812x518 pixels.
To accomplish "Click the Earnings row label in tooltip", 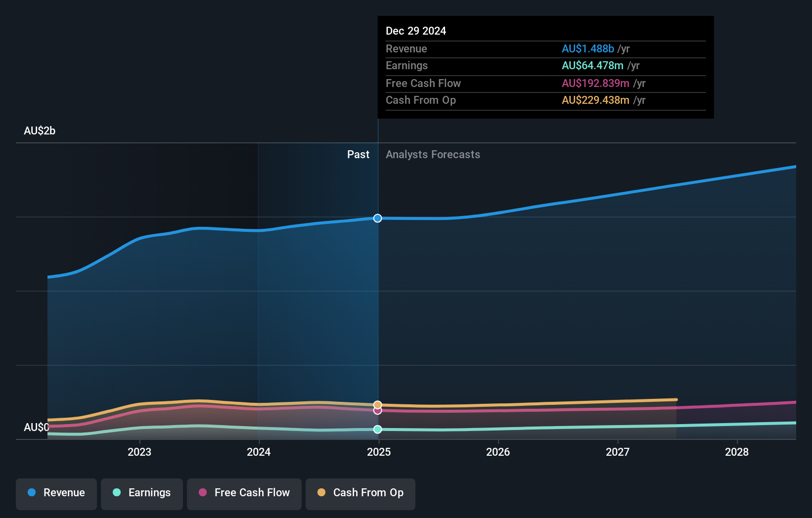I will pos(406,65).
